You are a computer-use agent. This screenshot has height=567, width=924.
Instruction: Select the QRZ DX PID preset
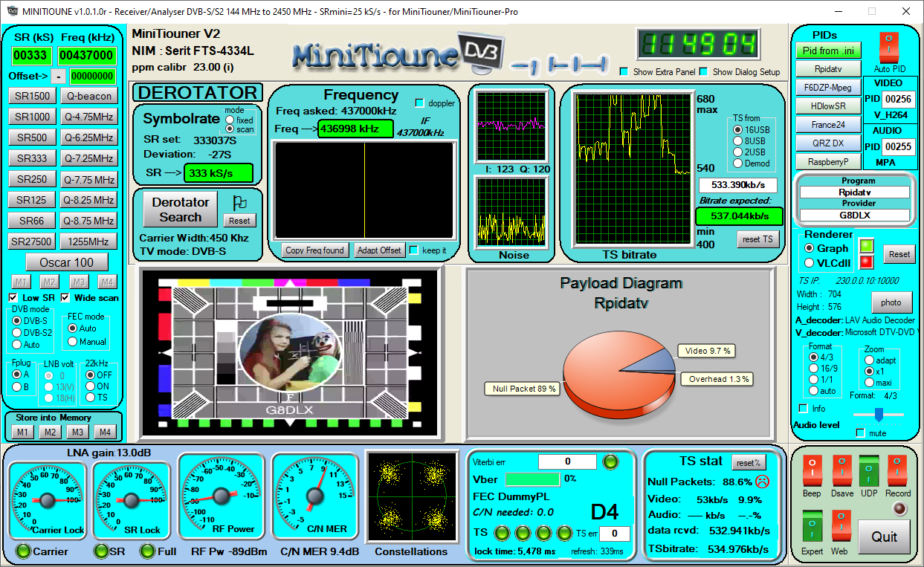coord(827,143)
